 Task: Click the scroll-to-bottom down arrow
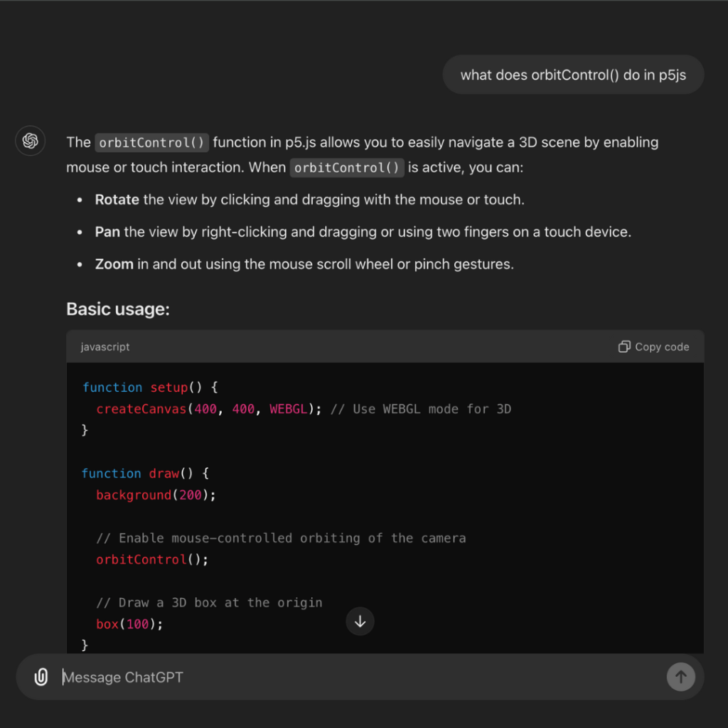[360, 621]
